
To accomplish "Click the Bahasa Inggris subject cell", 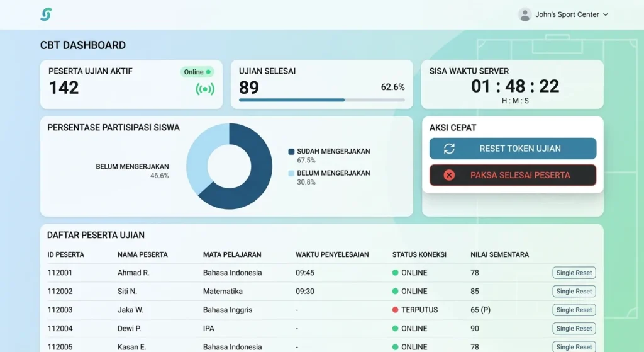I will tap(228, 310).
